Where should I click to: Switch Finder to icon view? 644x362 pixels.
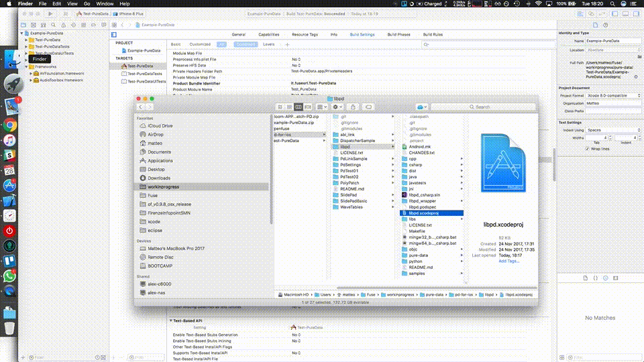(280, 107)
